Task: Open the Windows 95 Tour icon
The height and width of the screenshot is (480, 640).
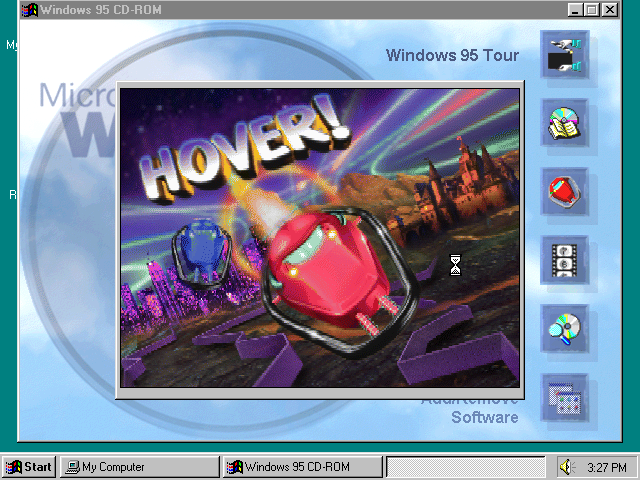Action: (564, 54)
